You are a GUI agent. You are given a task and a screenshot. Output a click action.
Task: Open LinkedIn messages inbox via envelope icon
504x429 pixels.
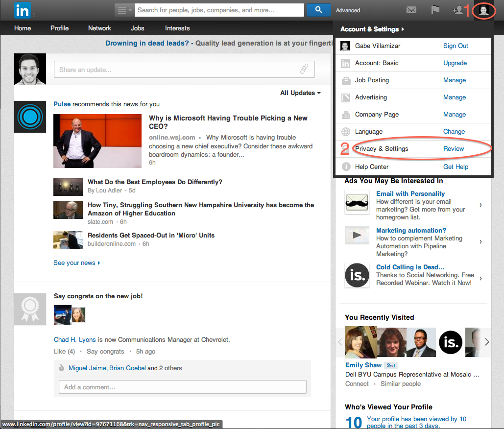411,10
